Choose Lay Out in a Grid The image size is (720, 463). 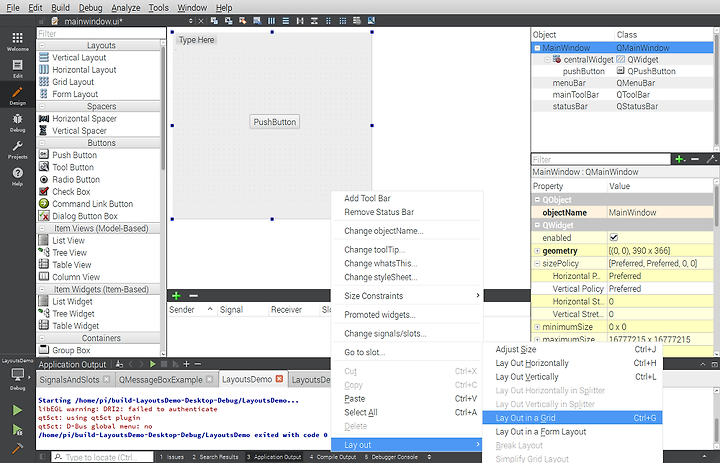tap(572, 418)
